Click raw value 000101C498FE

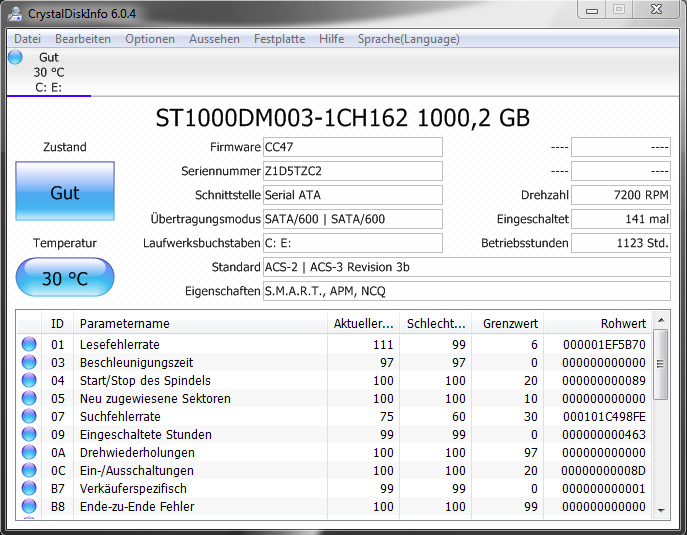pyautogui.click(x=604, y=416)
